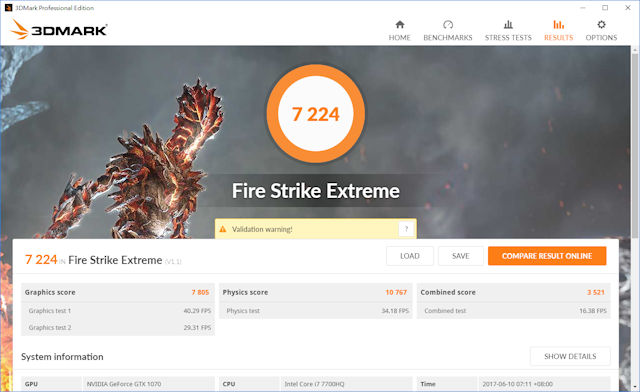Viewport: 640px width, 392px height.
Task: Click the System information heading
Action: [62, 356]
